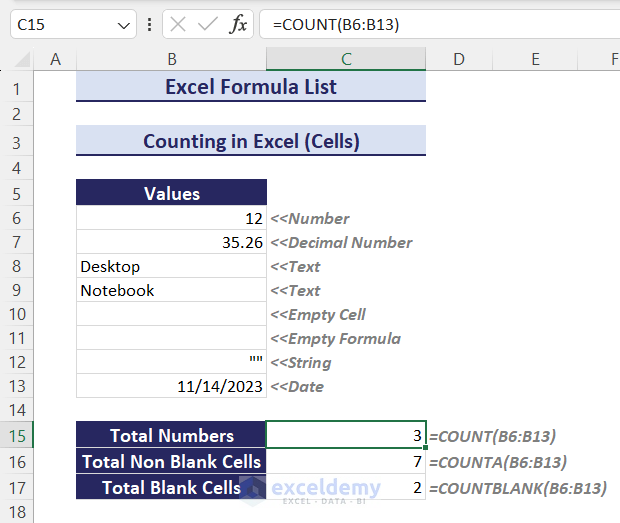Viewport: 620px width, 523px height.
Task: Select column A header
Action: point(55,59)
